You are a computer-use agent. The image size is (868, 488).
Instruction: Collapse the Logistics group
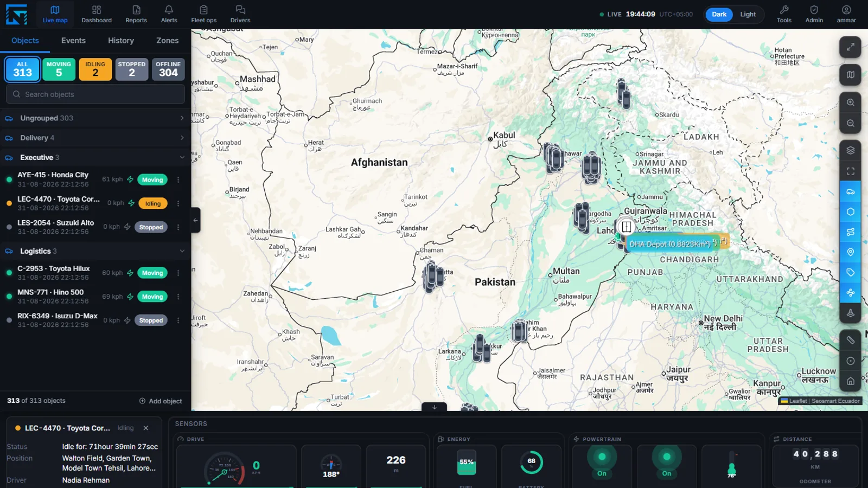(95, 251)
